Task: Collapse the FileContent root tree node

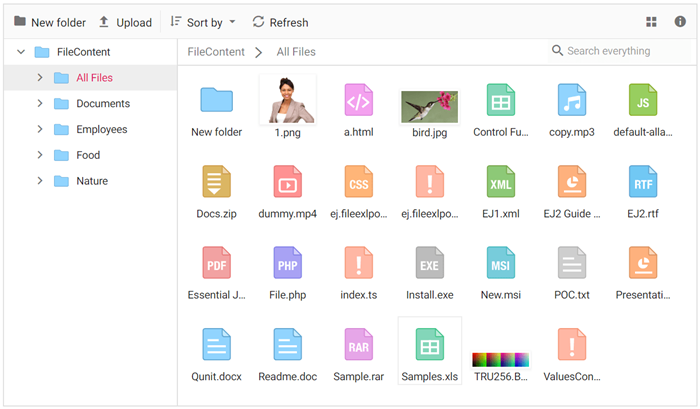Action: point(21,52)
